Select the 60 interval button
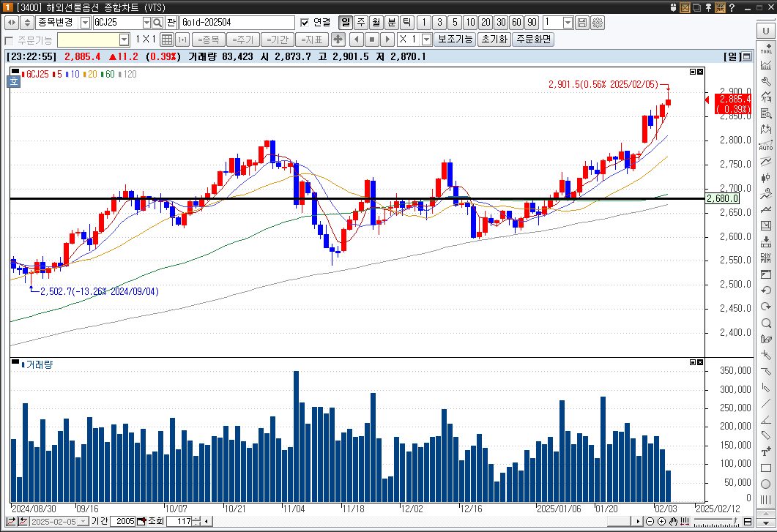The image size is (777, 532). click(517, 22)
